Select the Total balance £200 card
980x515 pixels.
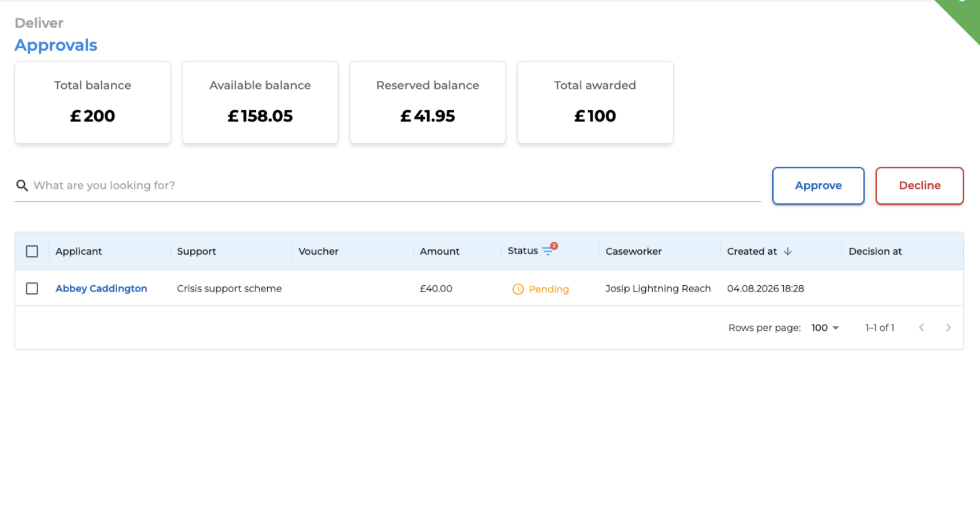93,102
